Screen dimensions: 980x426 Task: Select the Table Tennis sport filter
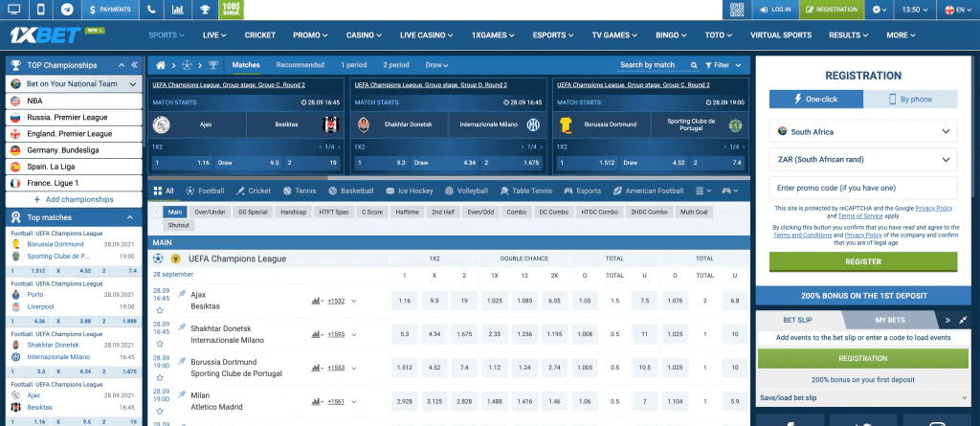[527, 191]
